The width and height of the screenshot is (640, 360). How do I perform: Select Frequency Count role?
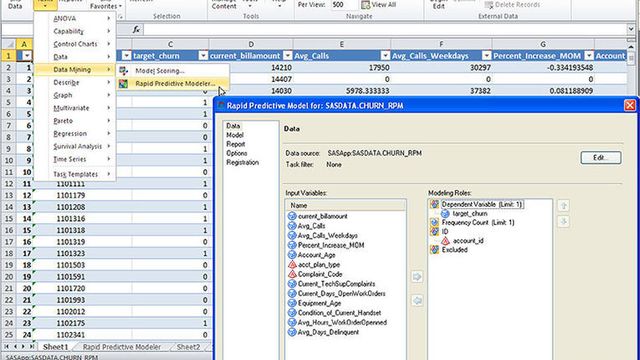tap(478, 222)
